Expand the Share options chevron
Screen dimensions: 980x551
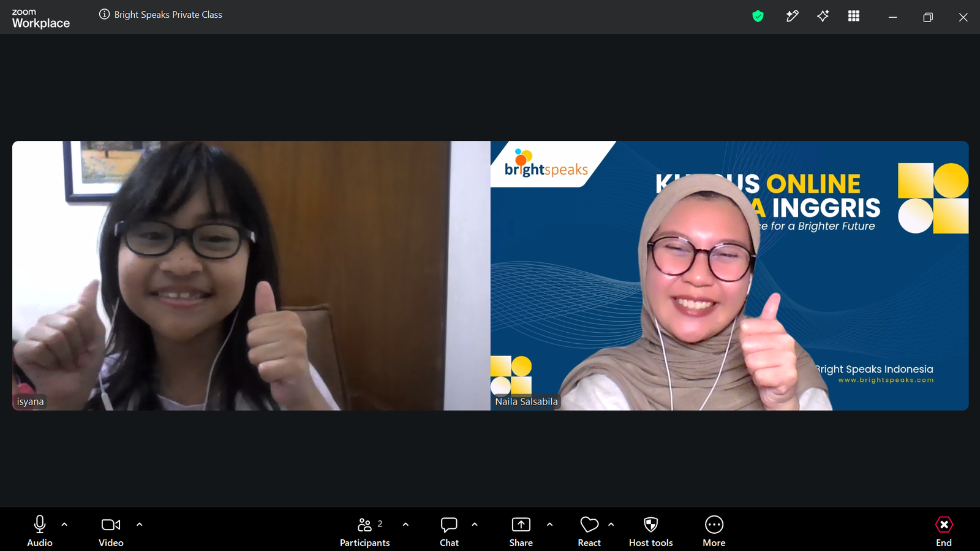549,525
